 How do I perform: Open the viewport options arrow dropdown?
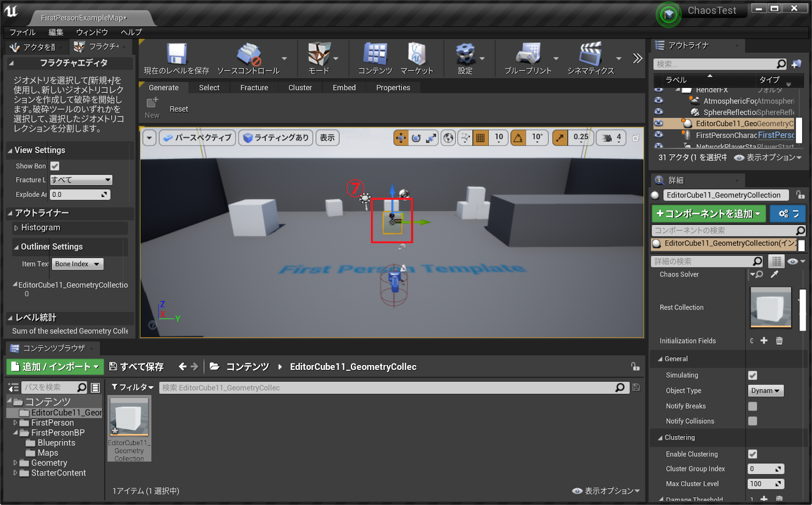point(149,138)
